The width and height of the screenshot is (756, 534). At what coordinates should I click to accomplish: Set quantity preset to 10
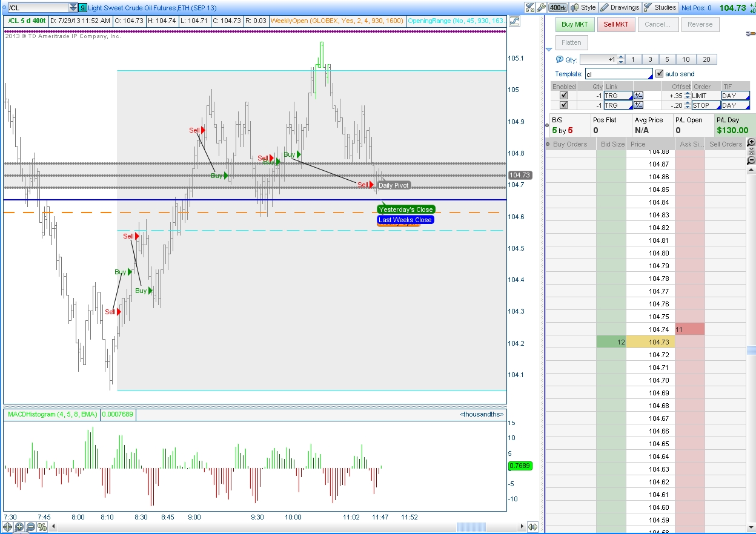coord(685,59)
